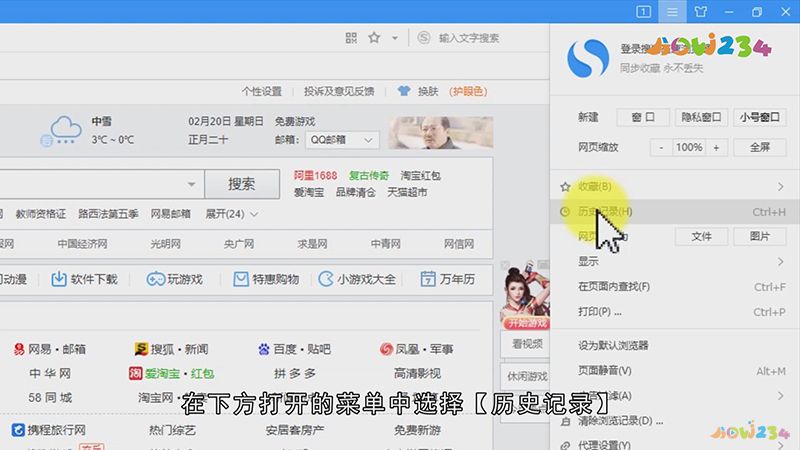Screen dimensions: 800x450
Task: Save page as 文件 button
Action: click(x=701, y=236)
